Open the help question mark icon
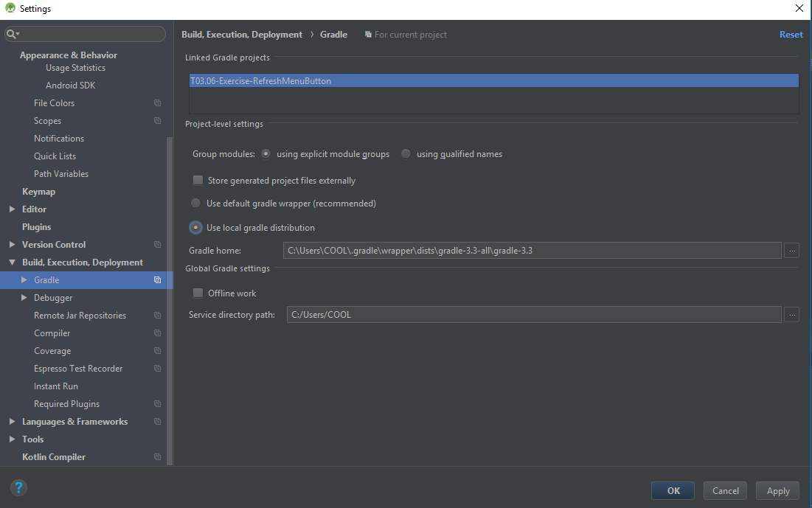Image resolution: width=812 pixels, height=508 pixels. pos(18,487)
